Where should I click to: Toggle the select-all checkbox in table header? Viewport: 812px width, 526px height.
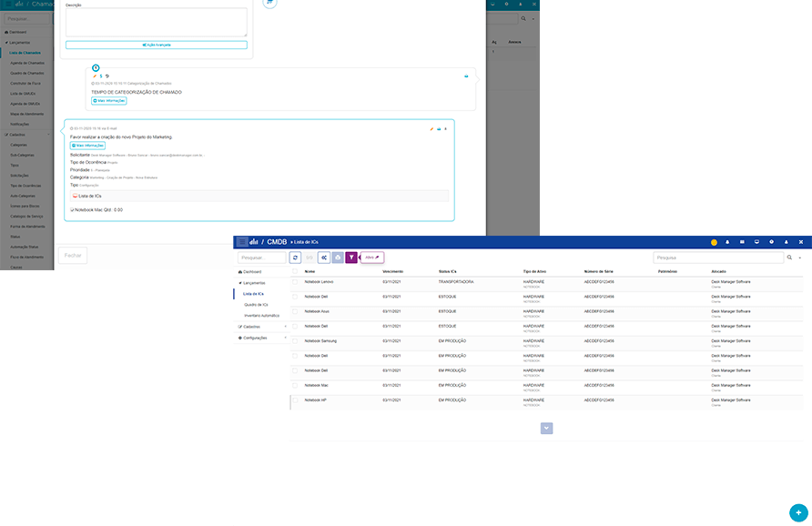pos(295,271)
